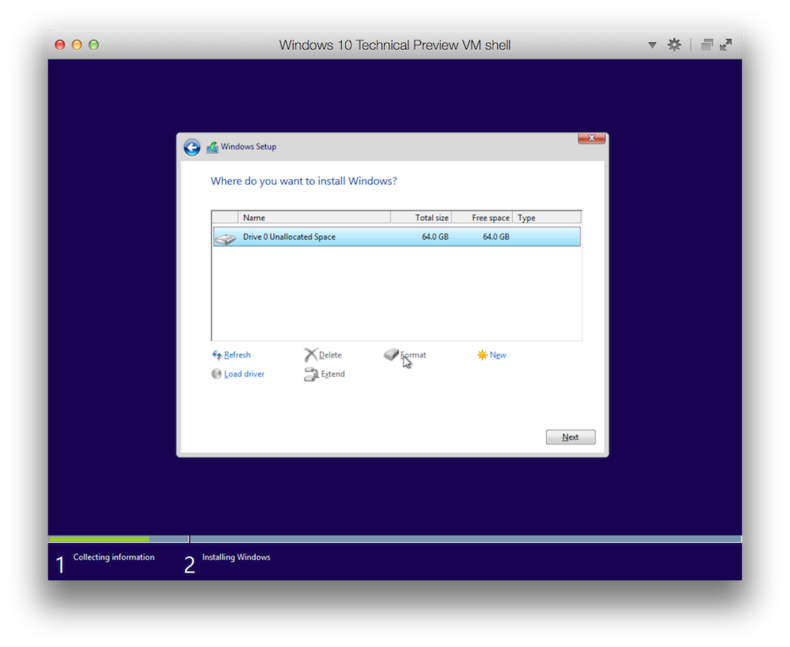Click the Collecting information progress bar
This screenshot has height=647, width=790.
[118, 539]
